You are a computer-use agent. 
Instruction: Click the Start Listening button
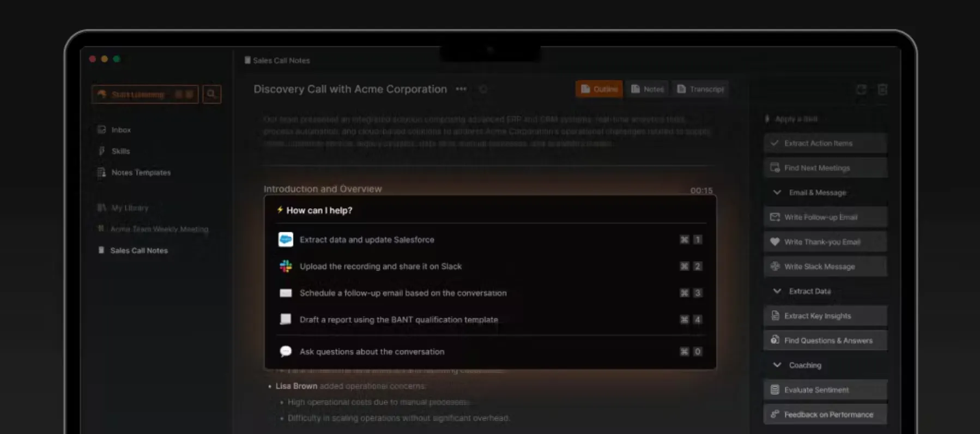pyautogui.click(x=145, y=94)
